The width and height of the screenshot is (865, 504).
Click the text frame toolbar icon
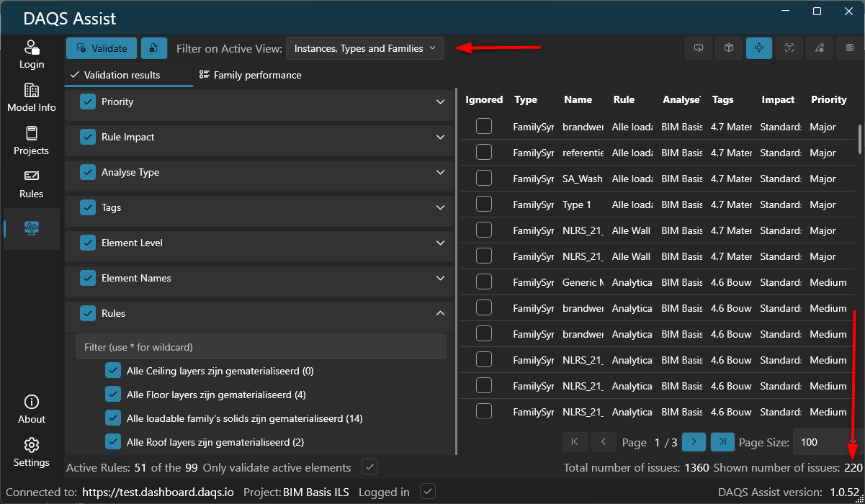click(789, 48)
